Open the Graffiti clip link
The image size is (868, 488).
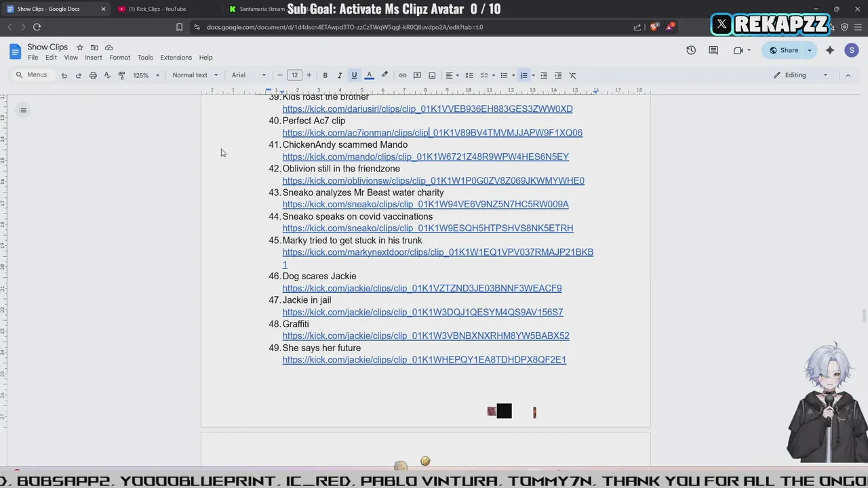(426, 336)
